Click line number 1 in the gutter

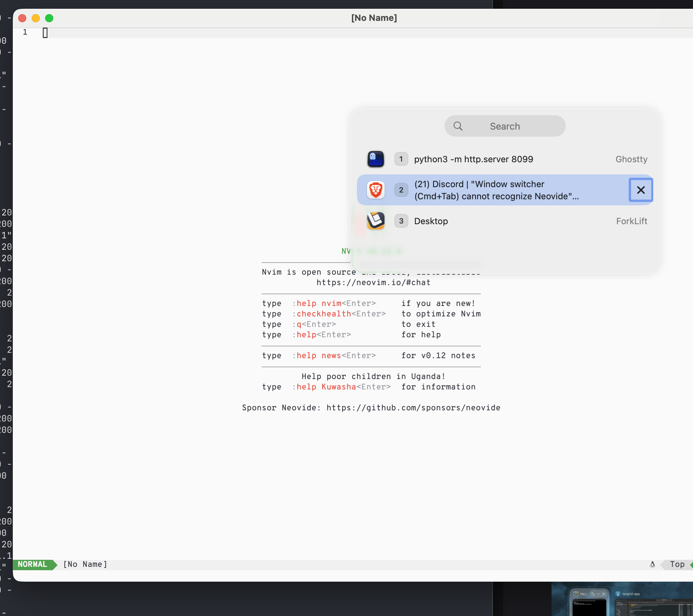(x=25, y=32)
